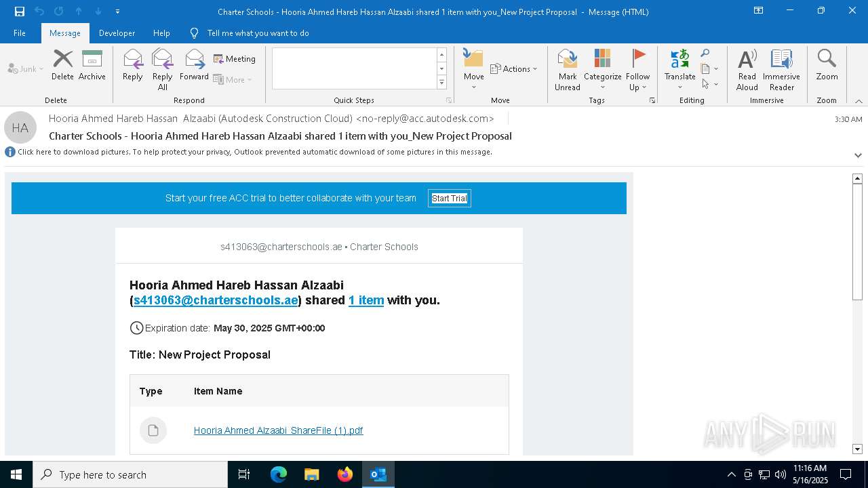Click the HA sender avatar

coord(20,127)
